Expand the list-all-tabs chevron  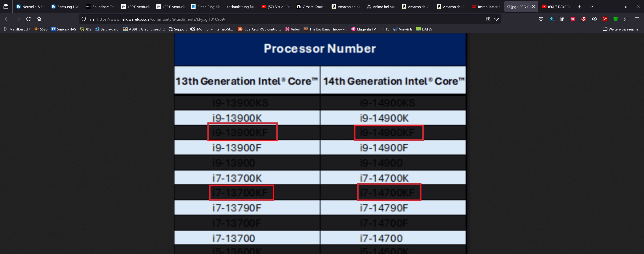tap(592, 7)
